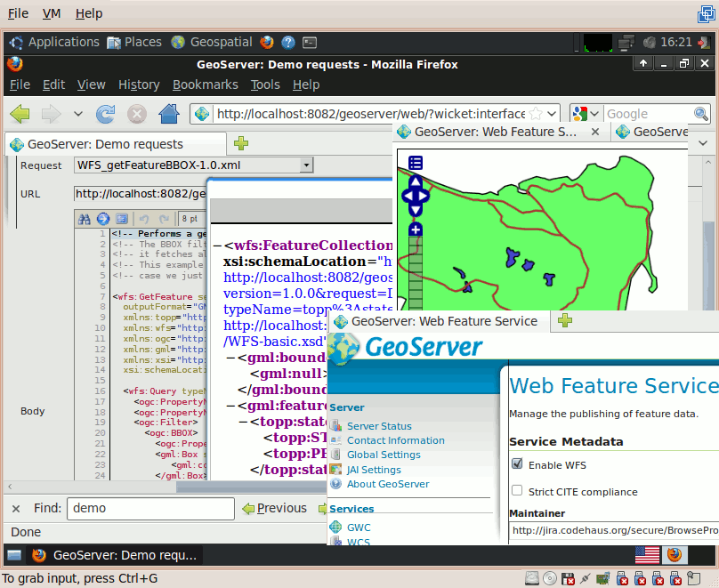Click the VM CD-ROM status icon
Screen dimensions: 719x588
pos(549,578)
